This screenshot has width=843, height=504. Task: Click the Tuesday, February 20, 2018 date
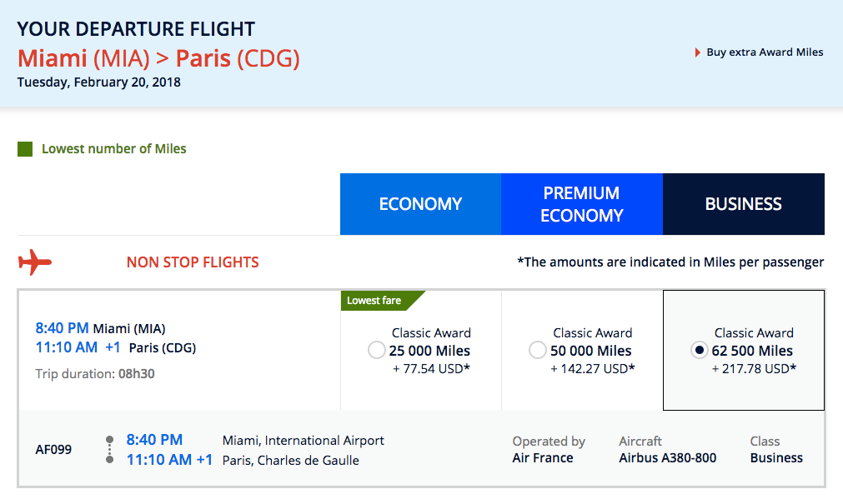(98, 82)
